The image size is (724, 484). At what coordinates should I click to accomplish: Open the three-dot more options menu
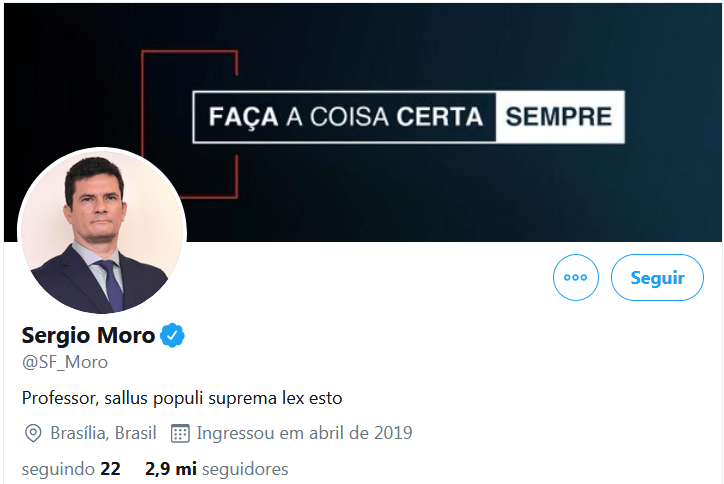point(576,278)
